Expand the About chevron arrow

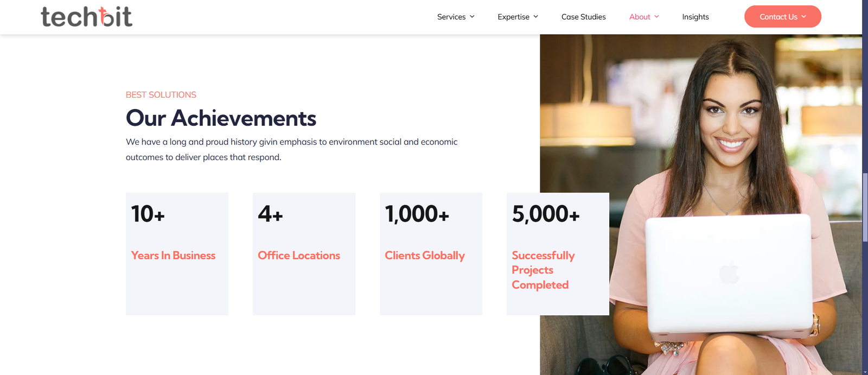656,17
